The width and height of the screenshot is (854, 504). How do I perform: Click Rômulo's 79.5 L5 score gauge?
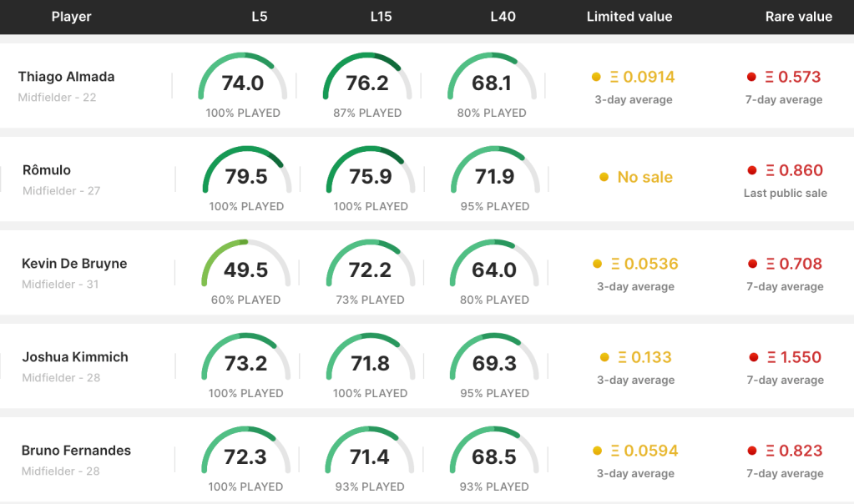pyautogui.click(x=245, y=176)
